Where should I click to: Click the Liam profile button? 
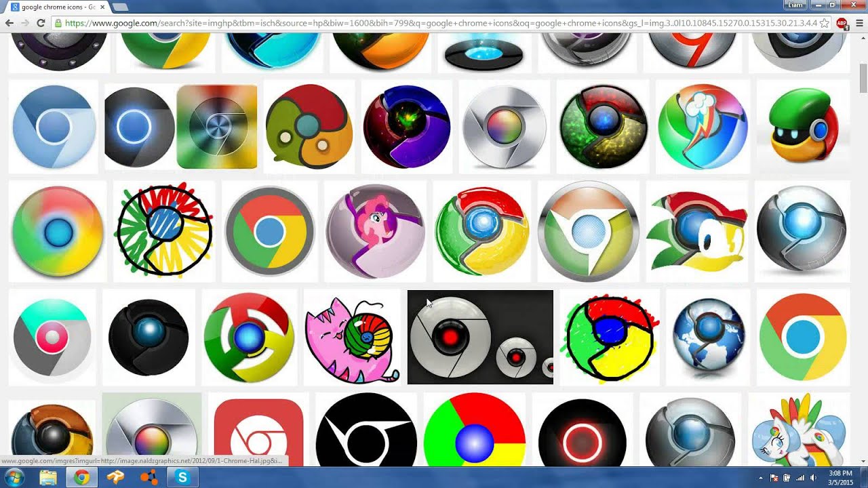click(795, 5)
